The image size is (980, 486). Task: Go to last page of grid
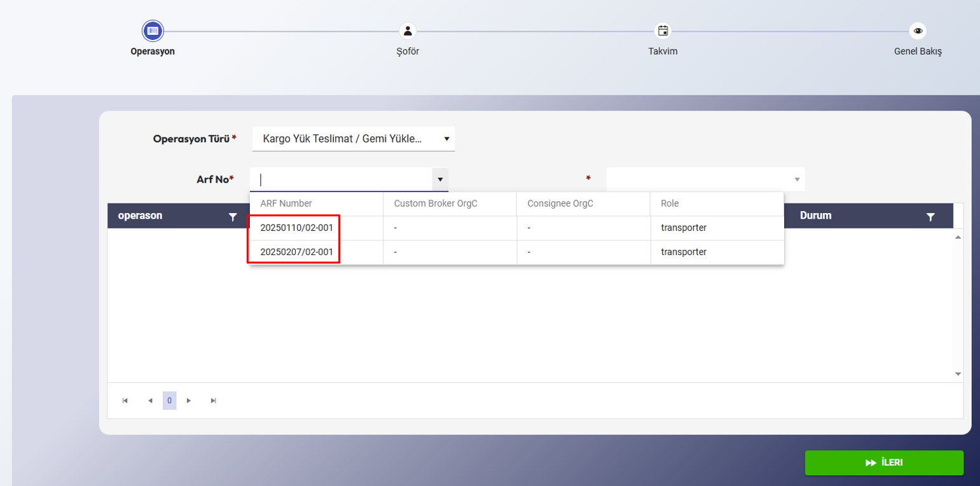pos(214,401)
